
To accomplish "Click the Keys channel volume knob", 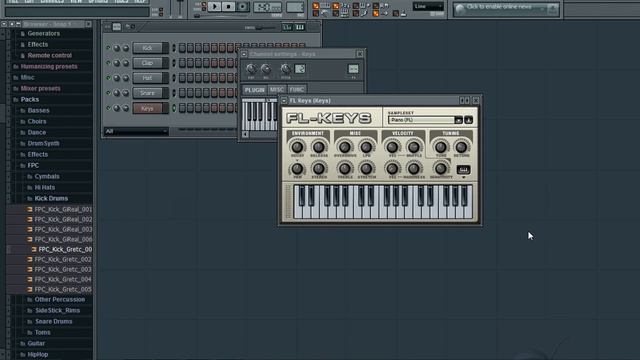I will [x=126, y=108].
